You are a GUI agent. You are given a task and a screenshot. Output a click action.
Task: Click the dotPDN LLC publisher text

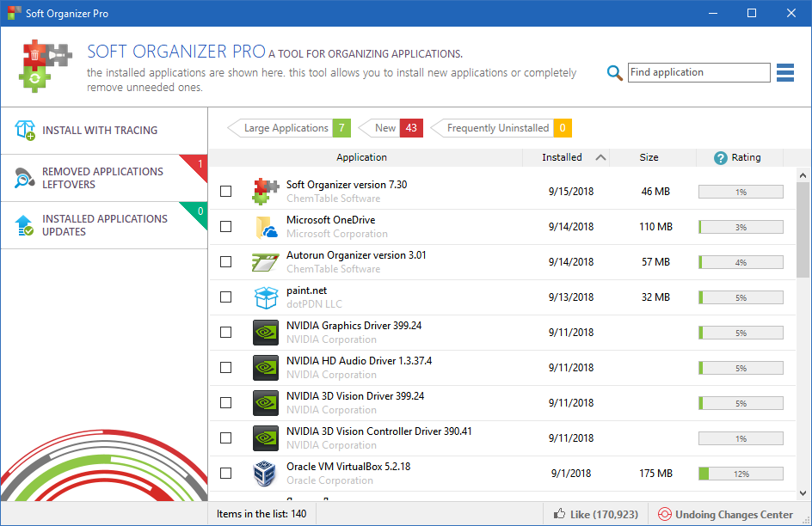click(x=314, y=304)
